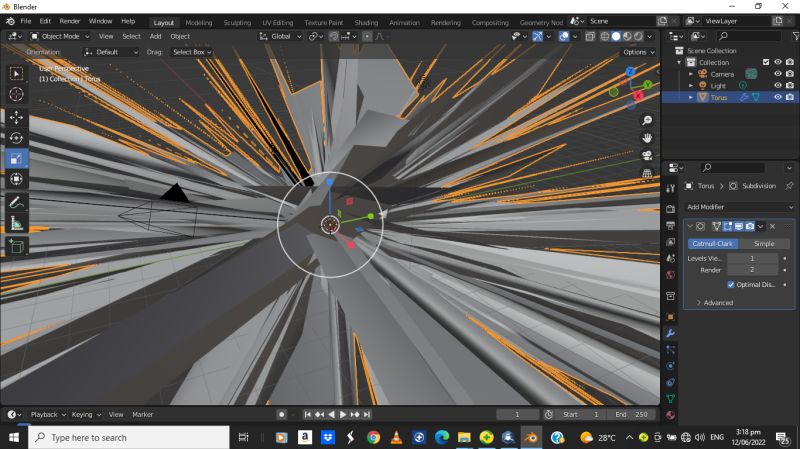800x449 pixels.
Task: Open the Render properties tab
Action: tap(670, 209)
